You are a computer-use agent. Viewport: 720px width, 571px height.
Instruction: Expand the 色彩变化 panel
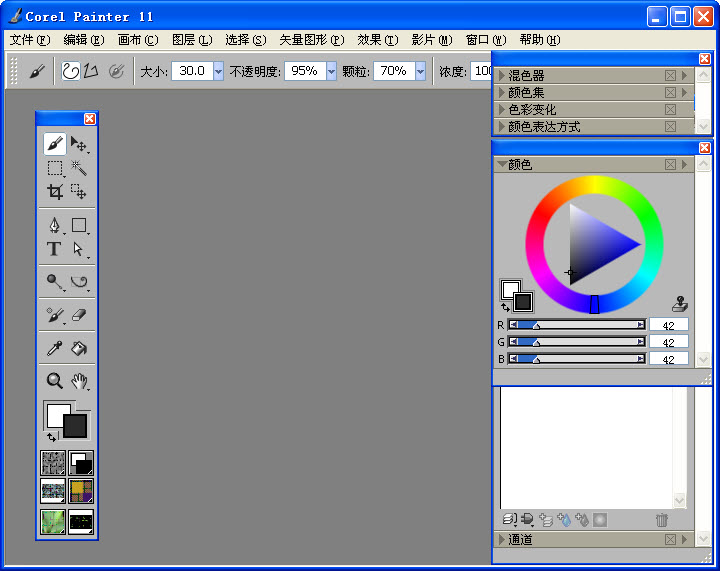[502, 109]
